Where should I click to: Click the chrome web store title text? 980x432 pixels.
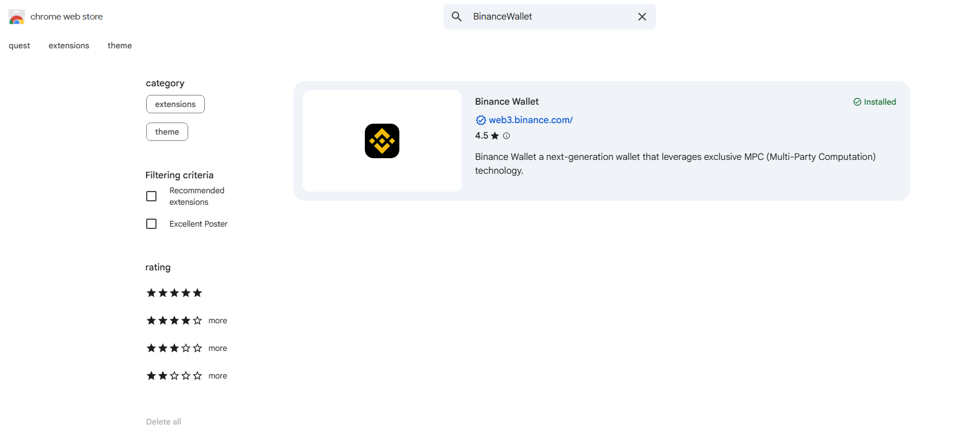tap(67, 17)
